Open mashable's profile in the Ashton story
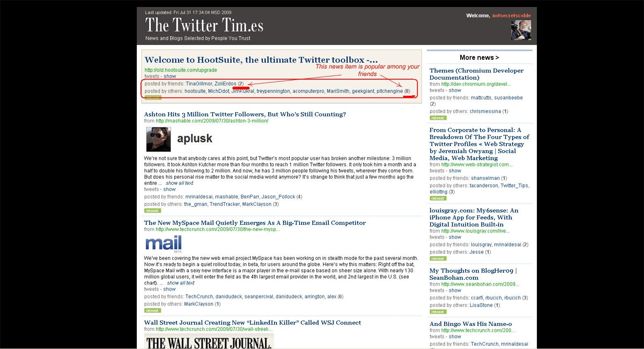The image size is (644, 349). (226, 197)
